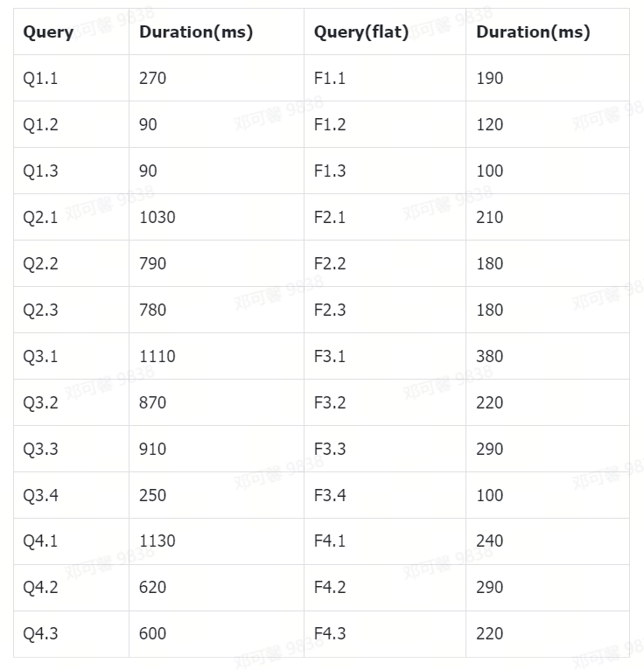Click the 910 duration cell
The width and height of the screenshot is (644, 670).
152,449
